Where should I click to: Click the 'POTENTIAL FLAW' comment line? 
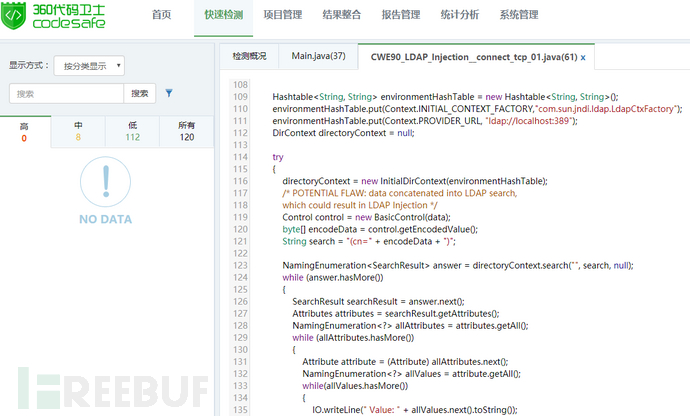pos(400,193)
